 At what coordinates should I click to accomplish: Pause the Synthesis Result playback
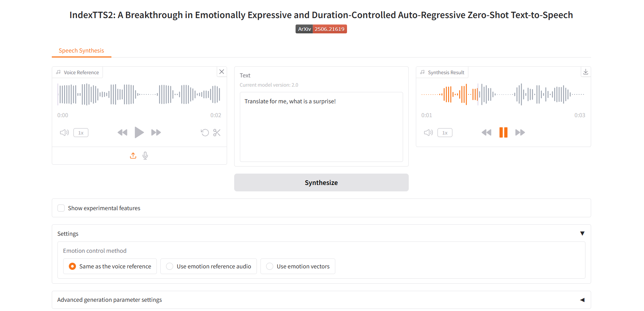503,132
